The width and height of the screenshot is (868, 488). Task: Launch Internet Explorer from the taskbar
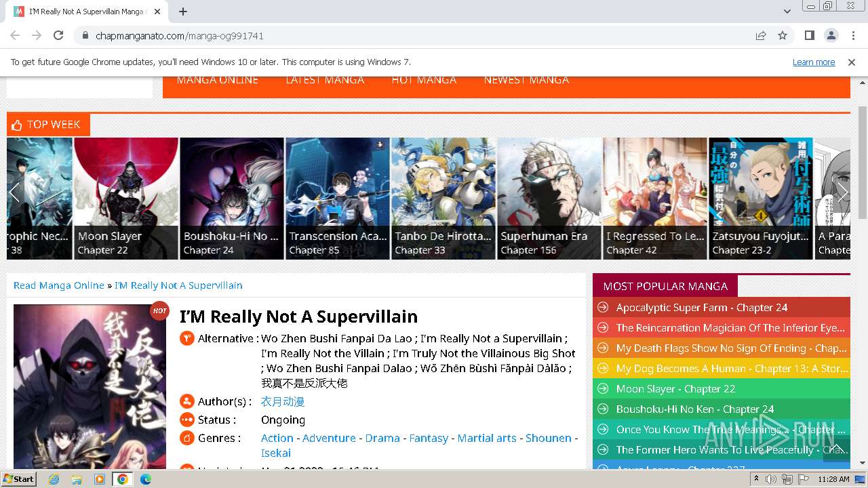[54, 479]
